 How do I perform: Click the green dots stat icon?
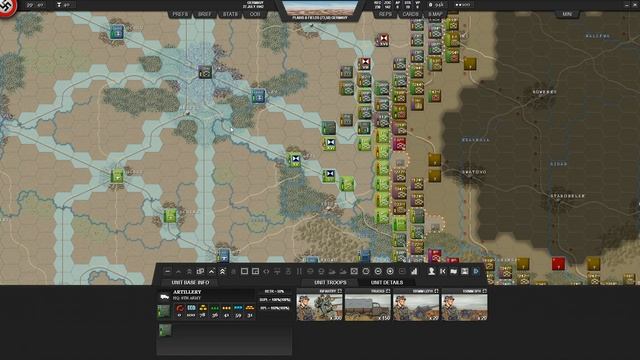pyautogui.click(x=215, y=308)
